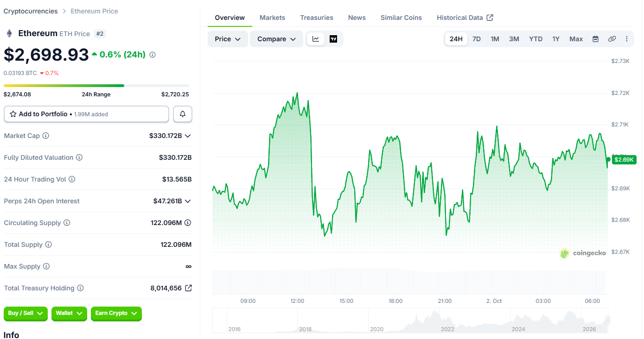Click the navigator handle on the mini chart

(x=608, y=320)
